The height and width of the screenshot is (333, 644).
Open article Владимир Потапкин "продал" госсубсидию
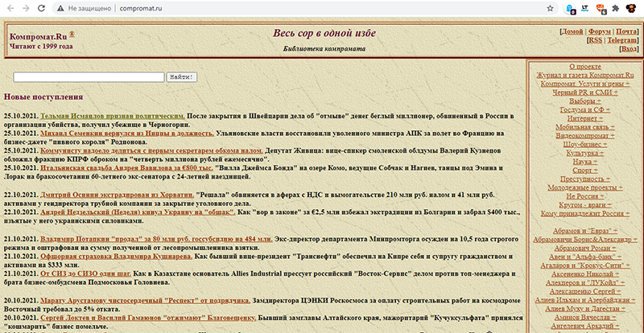(x=156, y=239)
